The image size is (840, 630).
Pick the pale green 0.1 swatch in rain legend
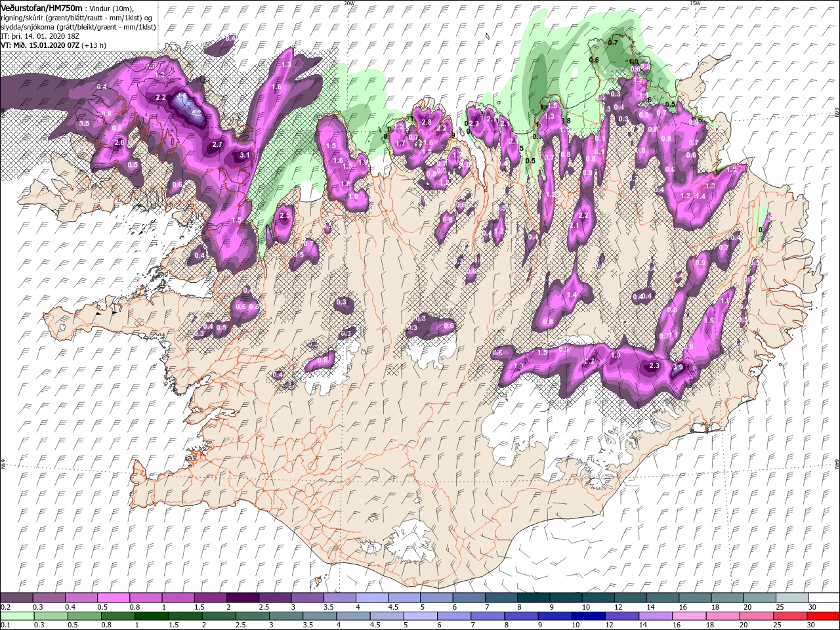(16, 616)
